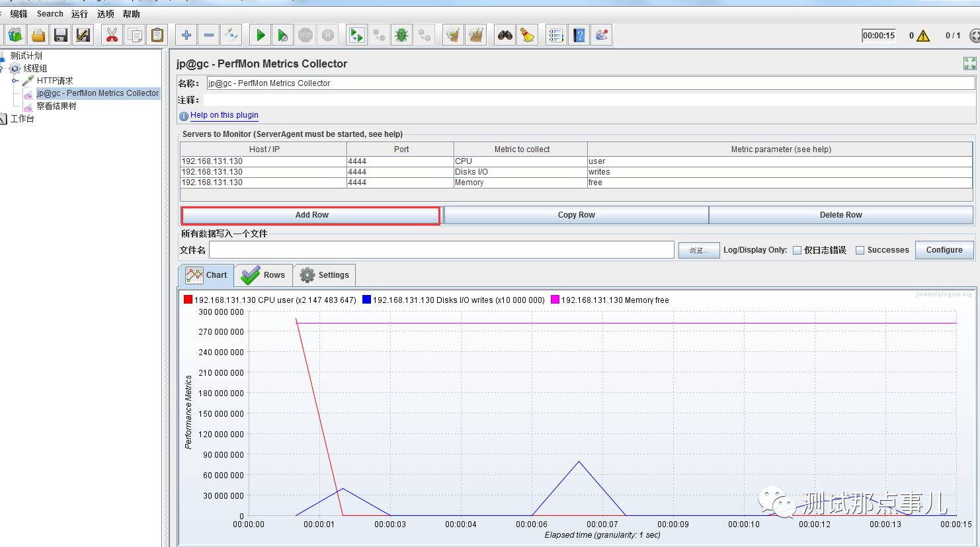Click the Paste clipboard icon
Viewport: 980px width, 547px height.
click(157, 35)
